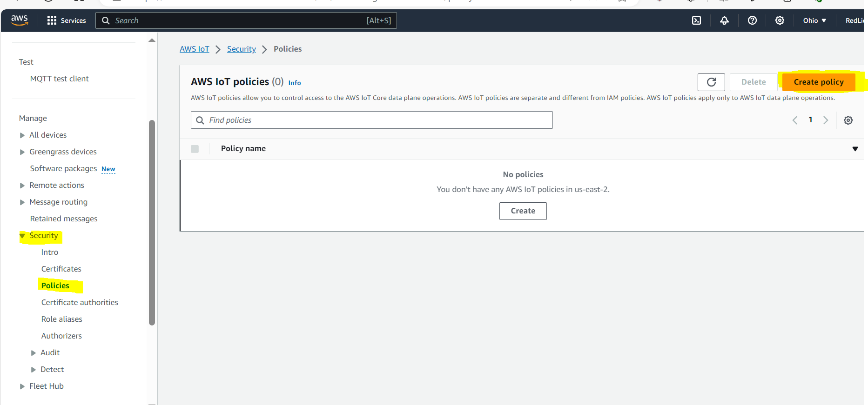Go to the next page arrow
Screen dimensions: 868x405
826,120
